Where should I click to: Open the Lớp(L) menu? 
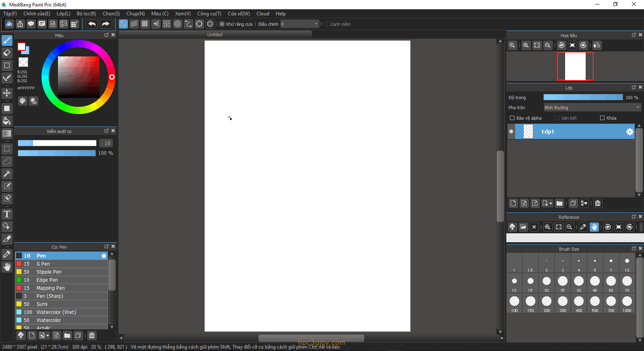coord(63,14)
